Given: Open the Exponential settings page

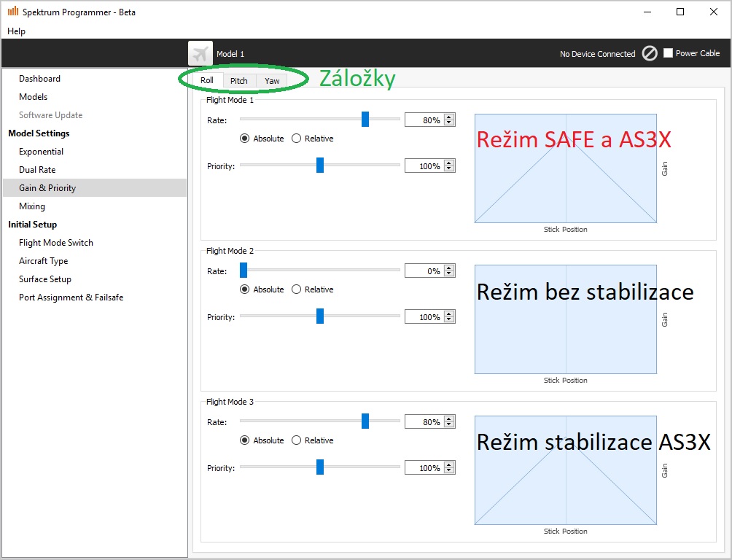Looking at the screenshot, I should tap(41, 152).
